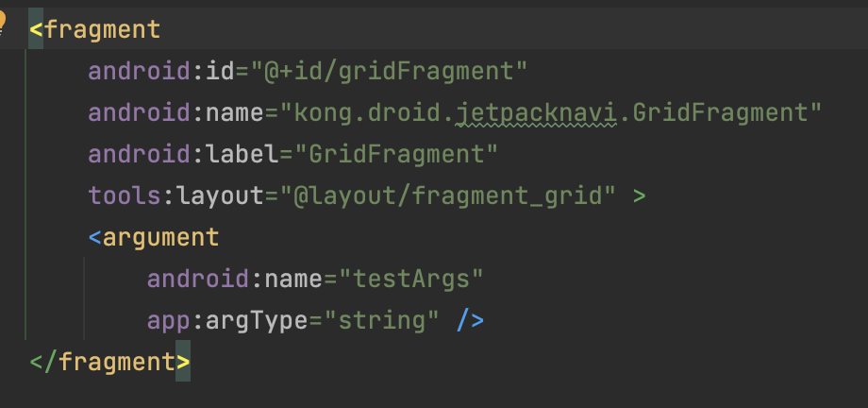The image size is (868, 408).
Task: Click the self-closing /> of argument tag
Action: point(470,320)
